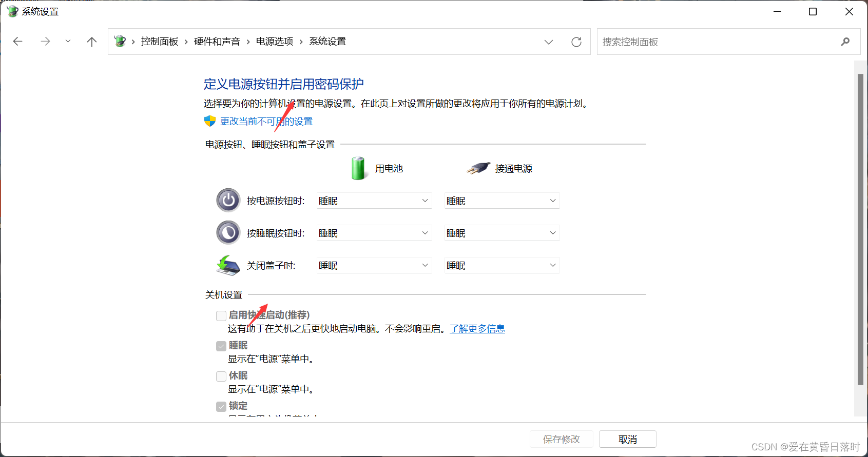Image resolution: width=868 pixels, height=457 pixels.
Task: Open 了解更多信息 link
Action: click(x=477, y=329)
